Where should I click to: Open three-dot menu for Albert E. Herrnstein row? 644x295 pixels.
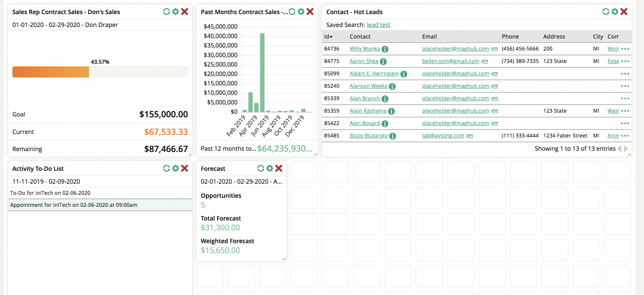pyautogui.click(x=625, y=74)
